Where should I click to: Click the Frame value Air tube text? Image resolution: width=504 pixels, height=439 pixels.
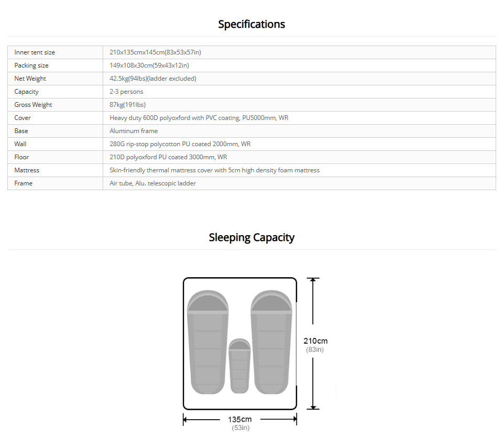[x=152, y=183]
